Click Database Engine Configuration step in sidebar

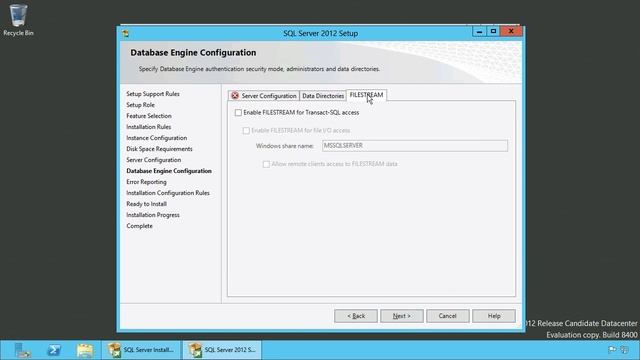[169, 171]
